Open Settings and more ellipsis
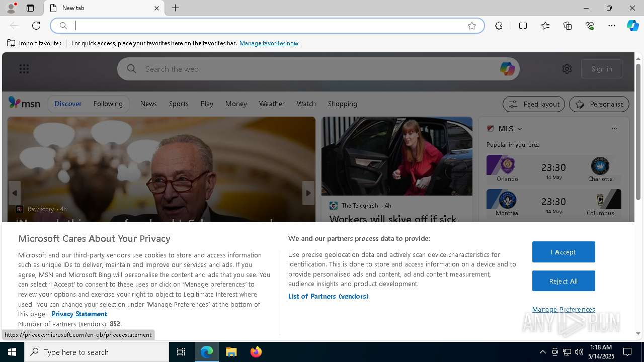 click(612, 26)
